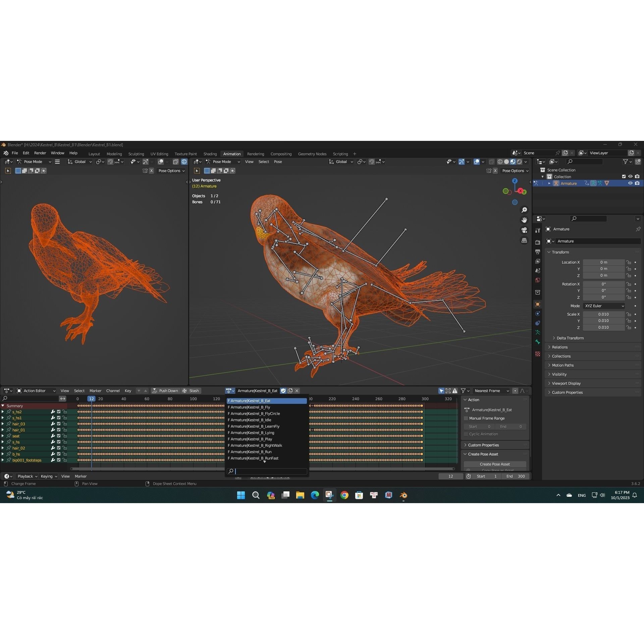This screenshot has height=644, width=644.
Task: Set the Scale X value field
Action: (x=604, y=314)
